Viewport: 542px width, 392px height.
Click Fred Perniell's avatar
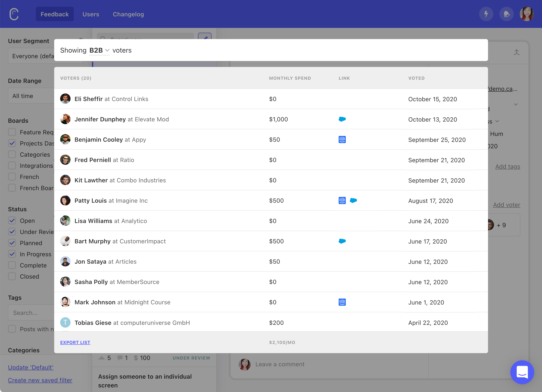point(65,160)
